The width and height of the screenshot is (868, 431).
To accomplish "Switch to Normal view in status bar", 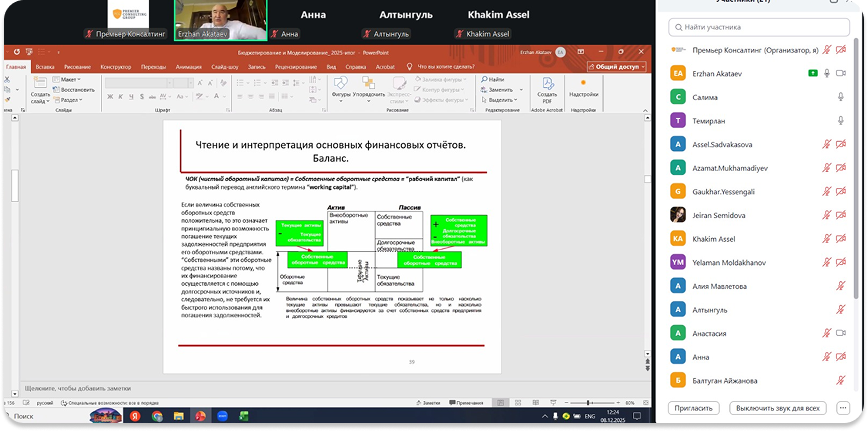I will point(500,403).
